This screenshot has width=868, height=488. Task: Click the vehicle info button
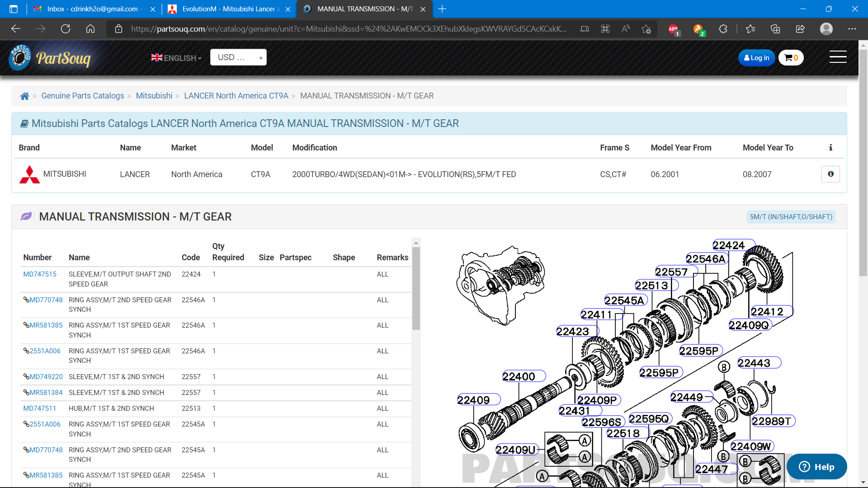coord(830,174)
